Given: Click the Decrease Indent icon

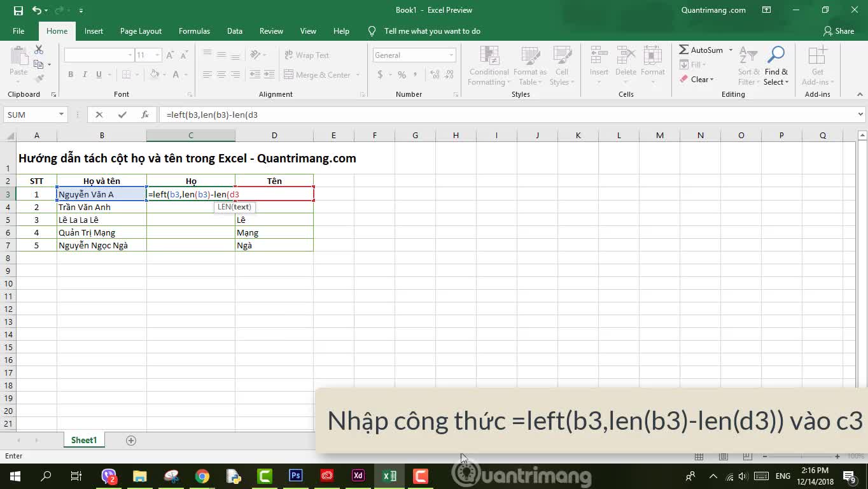Looking at the screenshot, I should (255, 74).
